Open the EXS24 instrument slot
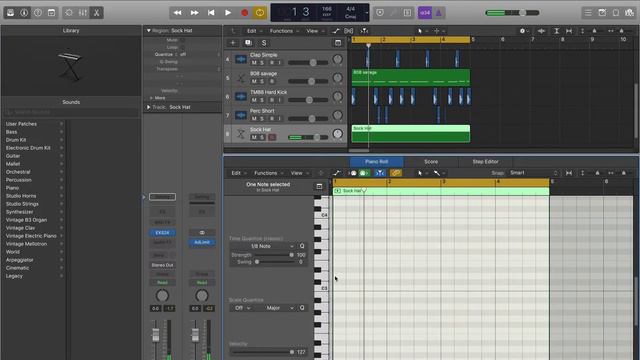 coord(162,233)
